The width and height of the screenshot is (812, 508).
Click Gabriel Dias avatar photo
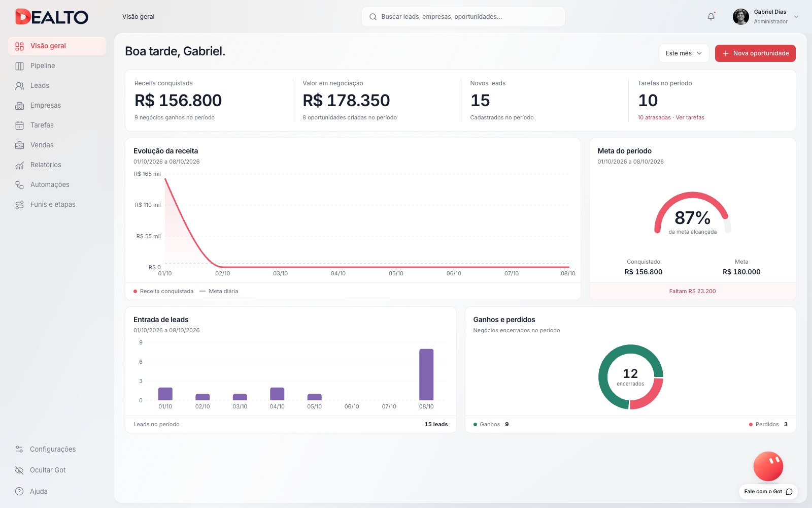click(x=740, y=17)
